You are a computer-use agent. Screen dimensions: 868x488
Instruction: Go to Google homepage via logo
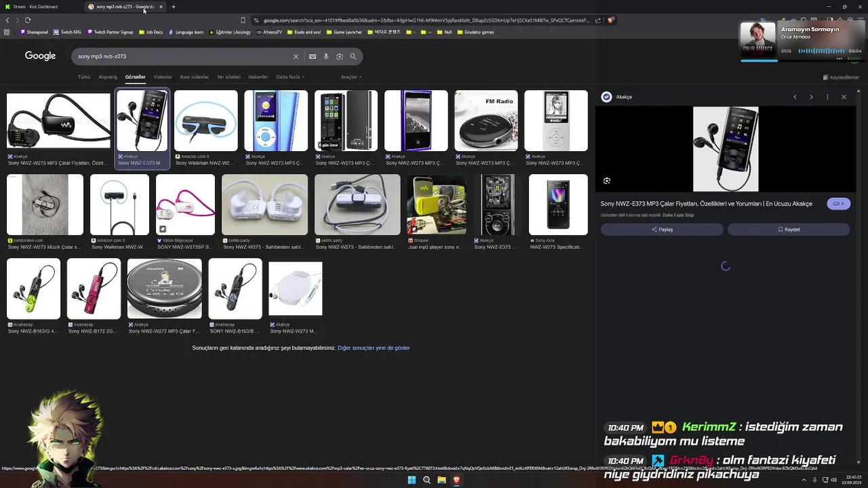click(40, 56)
